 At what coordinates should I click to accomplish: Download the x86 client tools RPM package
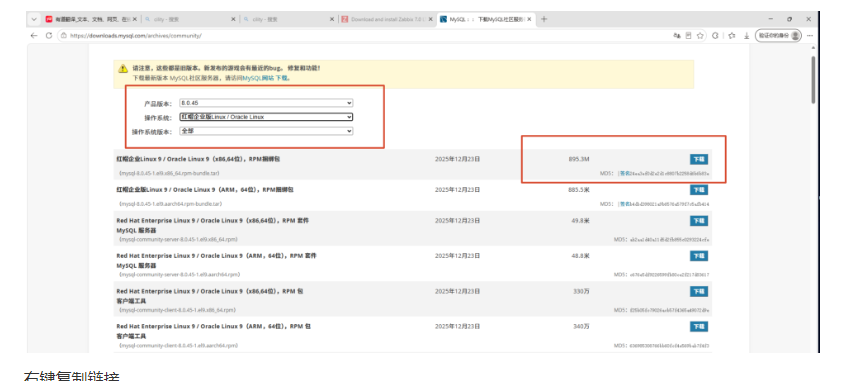(699, 292)
